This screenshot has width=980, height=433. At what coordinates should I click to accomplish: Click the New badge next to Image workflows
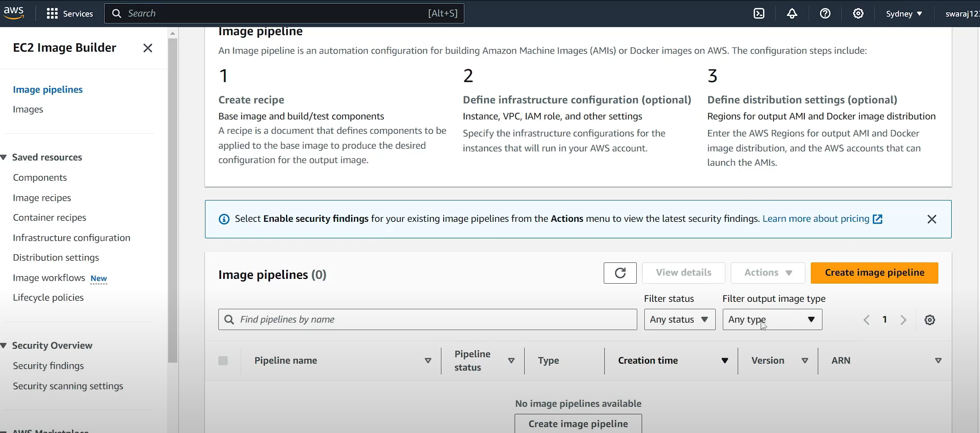(x=99, y=278)
